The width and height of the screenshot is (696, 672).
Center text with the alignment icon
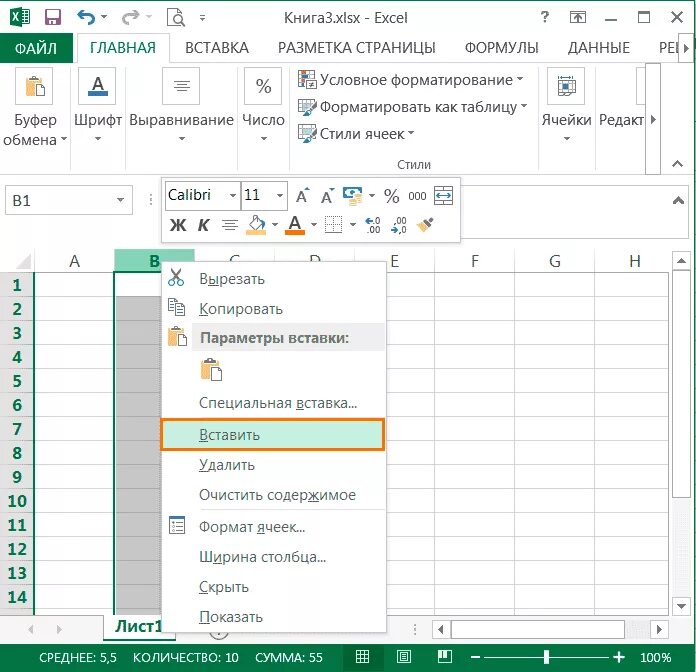point(230,225)
